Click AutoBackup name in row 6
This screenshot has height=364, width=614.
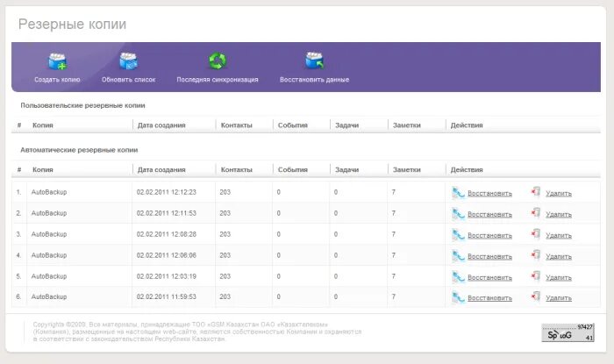pyautogui.click(x=49, y=297)
